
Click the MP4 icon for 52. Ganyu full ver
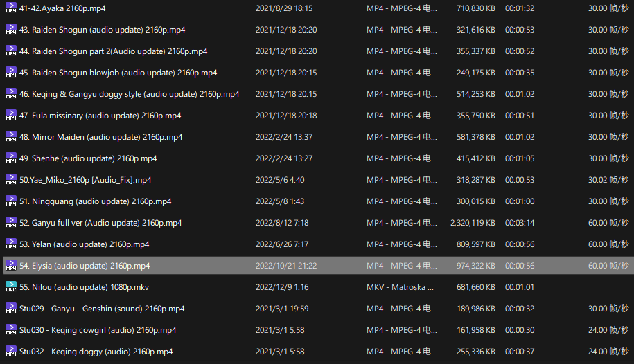pyautogui.click(x=11, y=222)
